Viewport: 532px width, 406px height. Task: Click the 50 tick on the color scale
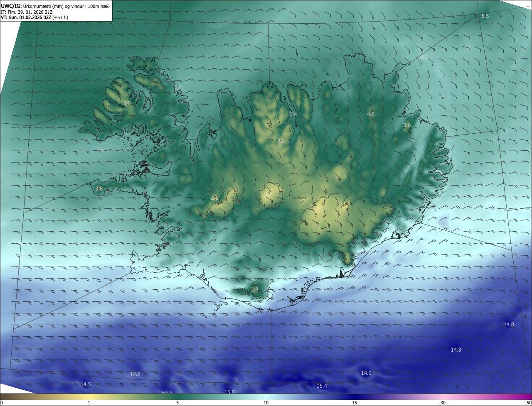coord(529,403)
